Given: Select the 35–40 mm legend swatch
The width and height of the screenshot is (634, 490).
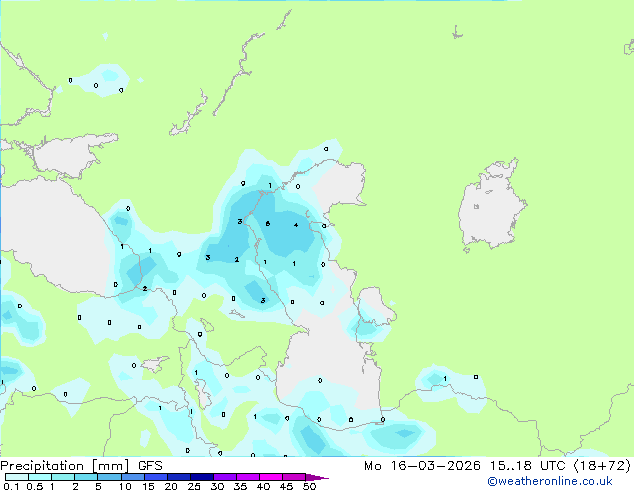Looking at the screenshot, I should 248,477.
